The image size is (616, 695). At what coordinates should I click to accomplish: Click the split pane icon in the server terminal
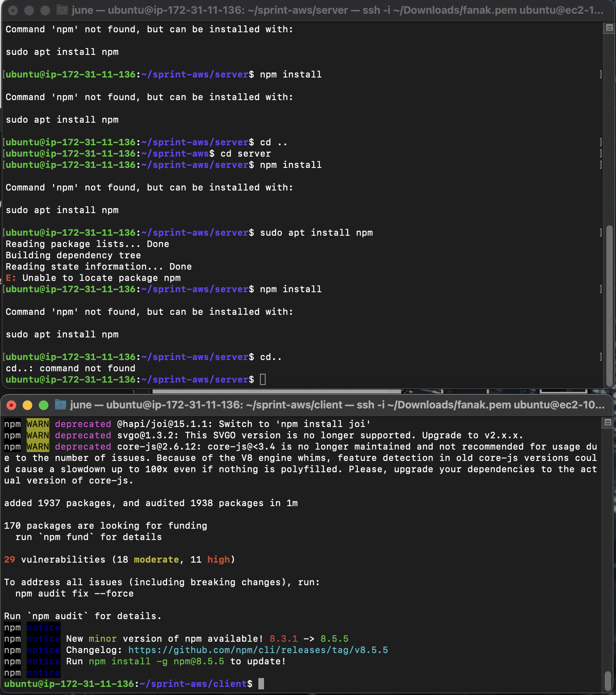tap(609, 28)
